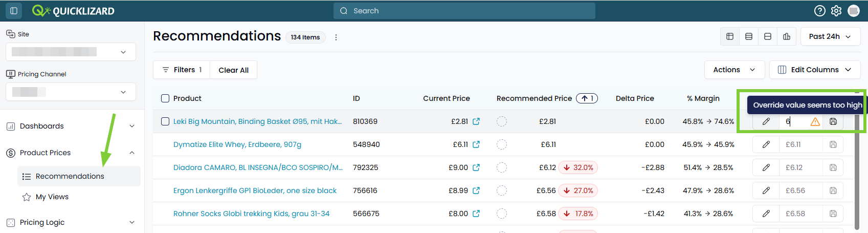Switch to the chart view icon
The width and height of the screenshot is (868, 233).
coord(787,36)
